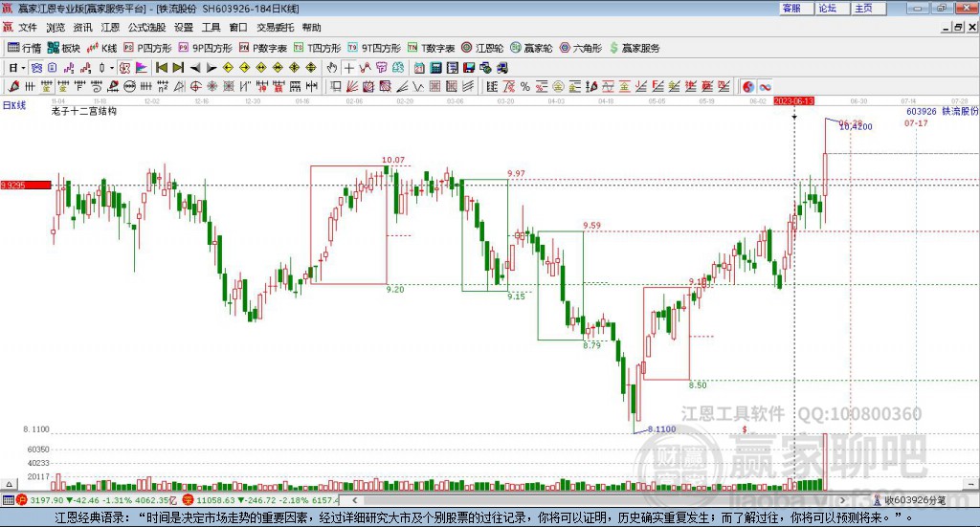Step chart left with black arrow
Image resolution: width=980 pixels, height=527 pixels.
[195, 68]
